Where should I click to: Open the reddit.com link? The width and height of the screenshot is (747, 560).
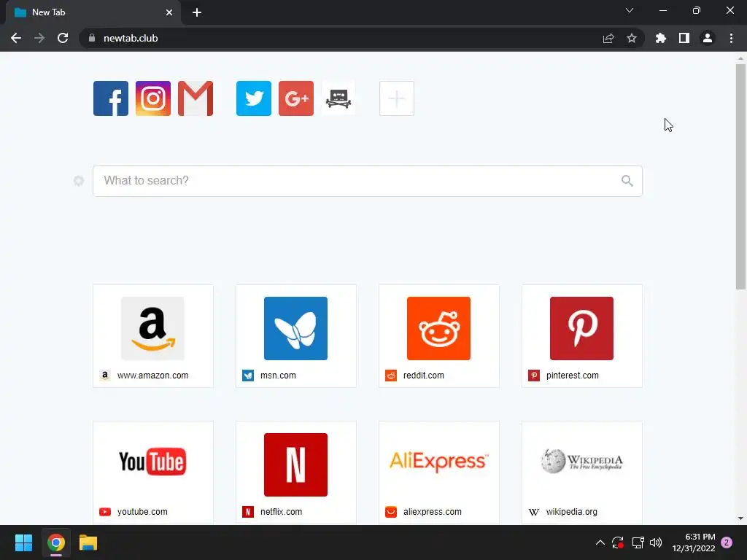pos(424,376)
